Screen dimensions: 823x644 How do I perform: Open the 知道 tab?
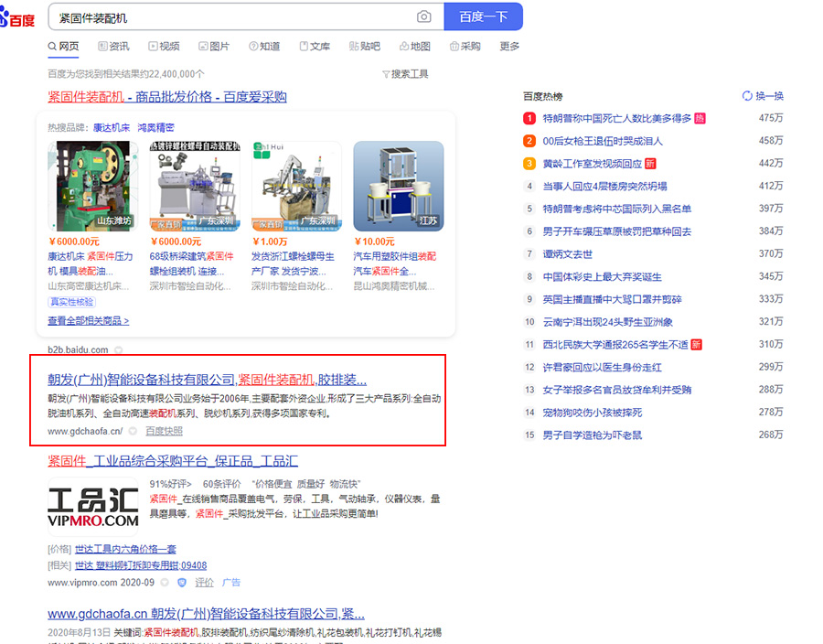(264, 46)
